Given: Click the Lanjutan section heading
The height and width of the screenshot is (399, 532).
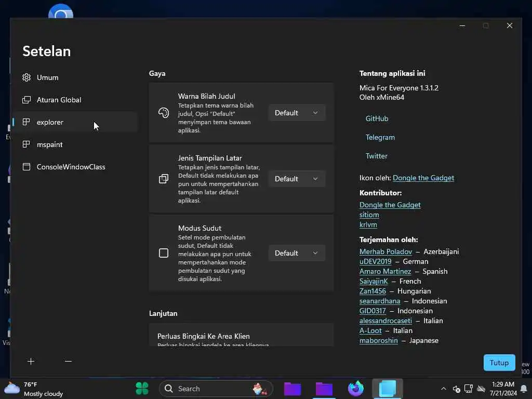Looking at the screenshot, I should tap(163, 313).
